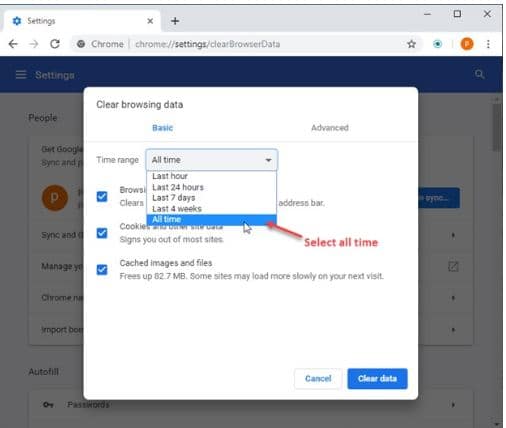Click the extension icon beside the star

coord(438,44)
